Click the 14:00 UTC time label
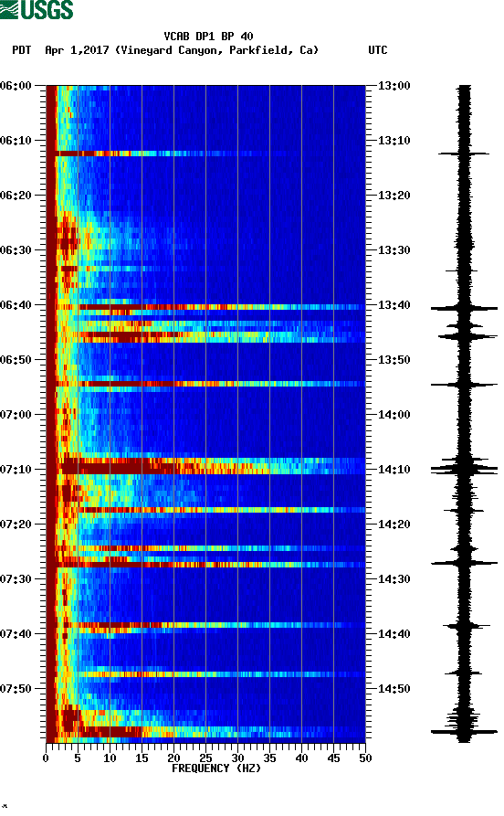504x816 pixels. (394, 415)
